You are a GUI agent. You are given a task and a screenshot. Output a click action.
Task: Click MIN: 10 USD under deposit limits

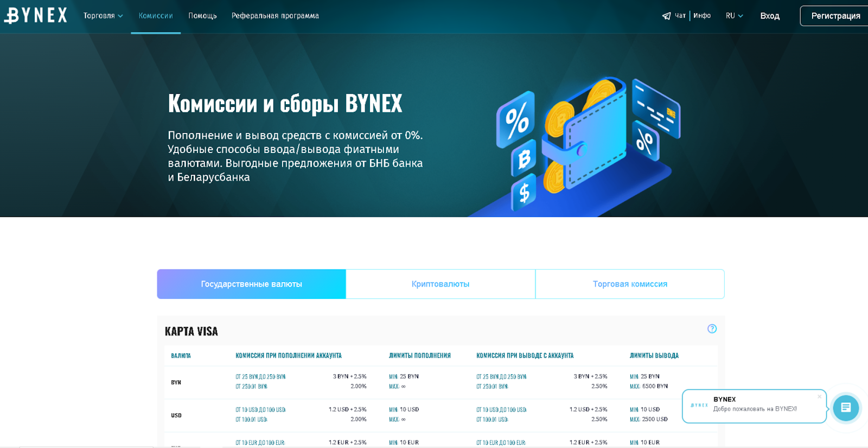(x=404, y=409)
